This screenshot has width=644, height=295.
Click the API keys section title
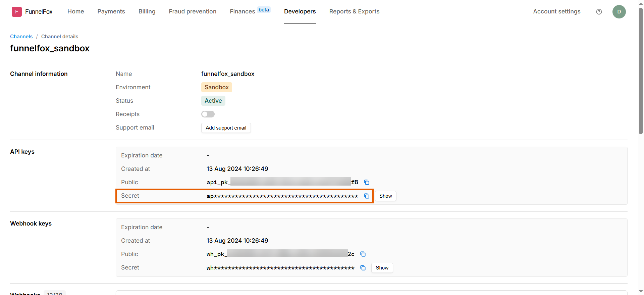point(22,152)
